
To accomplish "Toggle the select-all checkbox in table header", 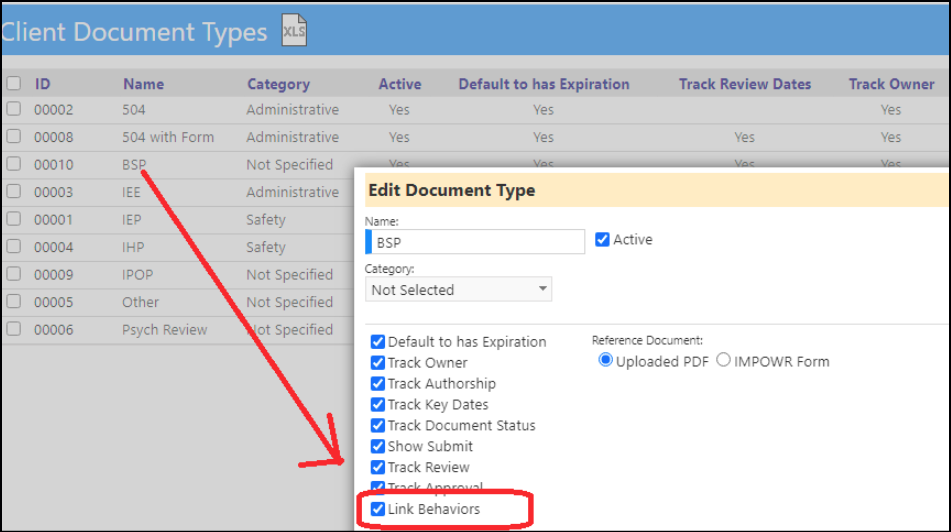I will coord(13,83).
